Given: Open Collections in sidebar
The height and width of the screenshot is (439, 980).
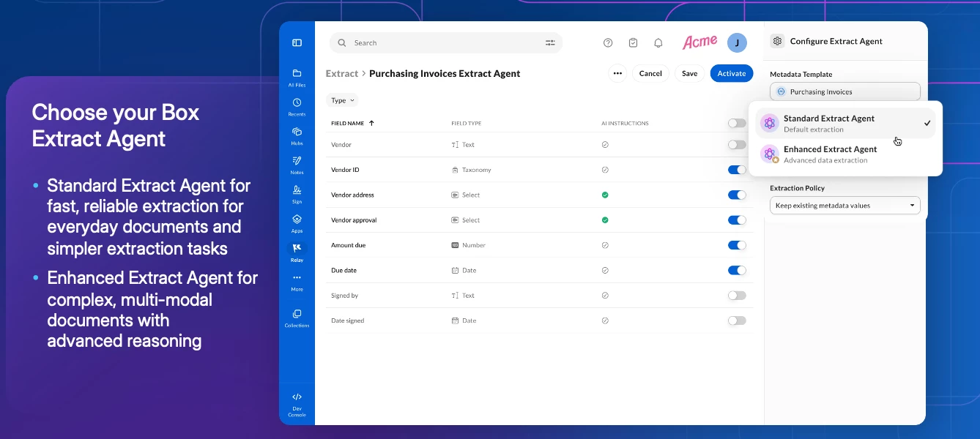Looking at the screenshot, I should tap(297, 318).
